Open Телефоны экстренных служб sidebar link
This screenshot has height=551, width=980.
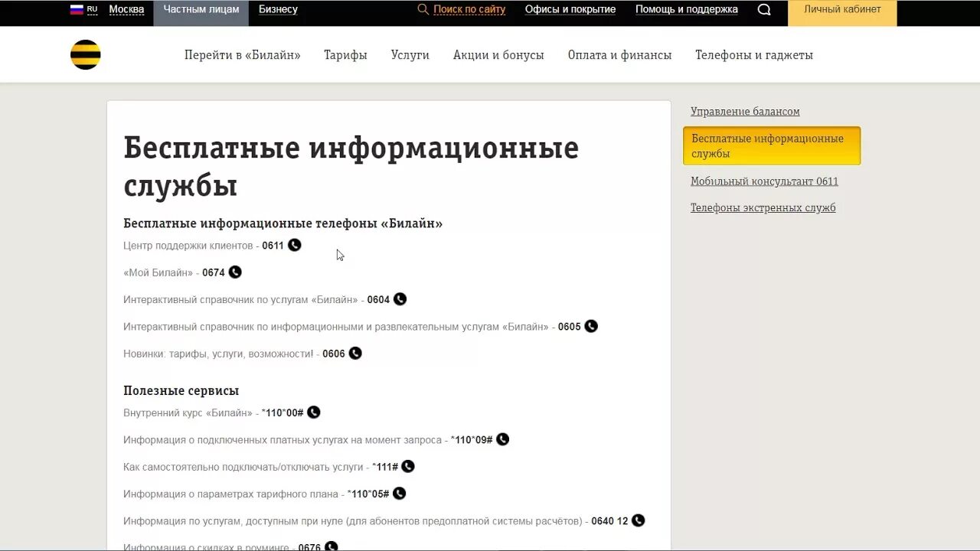(763, 208)
